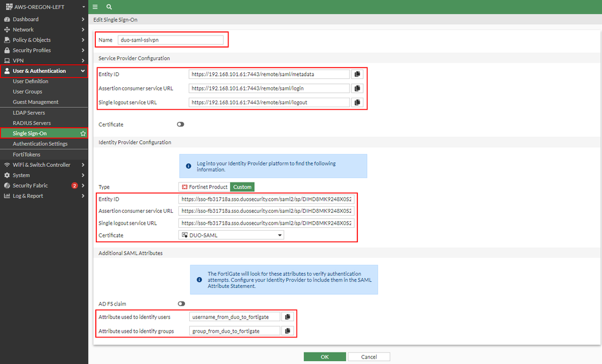Copy the Service Provider Entity ID
602x364 pixels.
(x=357, y=74)
